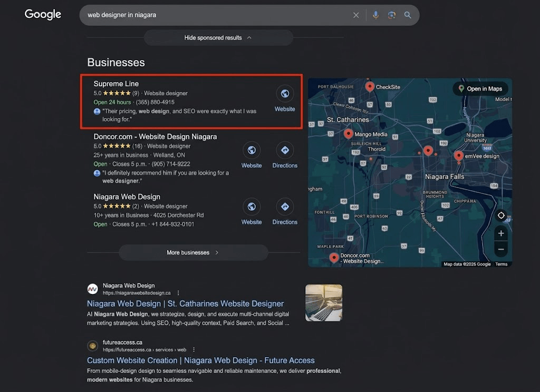Select the CheckSite map pin
Screen dimensions: 540x392
click(370, 86)
